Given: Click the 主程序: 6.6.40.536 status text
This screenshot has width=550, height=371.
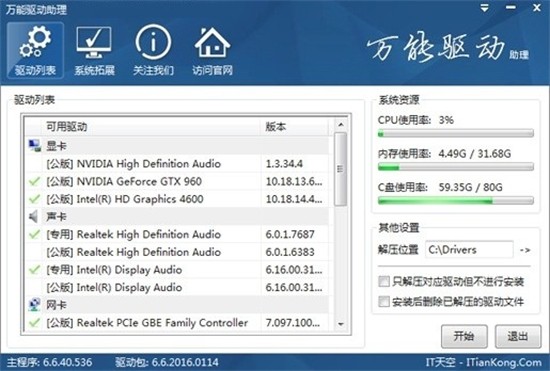Looking at the screenshot, I should point(49,362).
